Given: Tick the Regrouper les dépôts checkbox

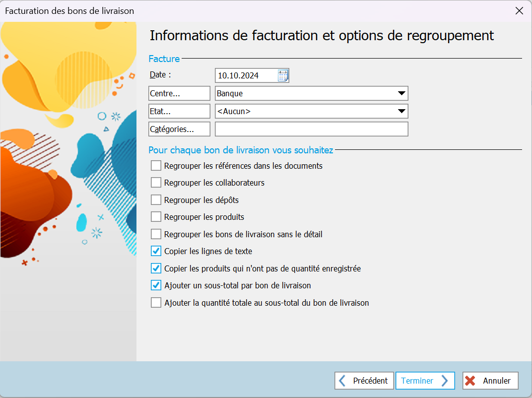Looking at the screenshot, I should coord(156,200).
